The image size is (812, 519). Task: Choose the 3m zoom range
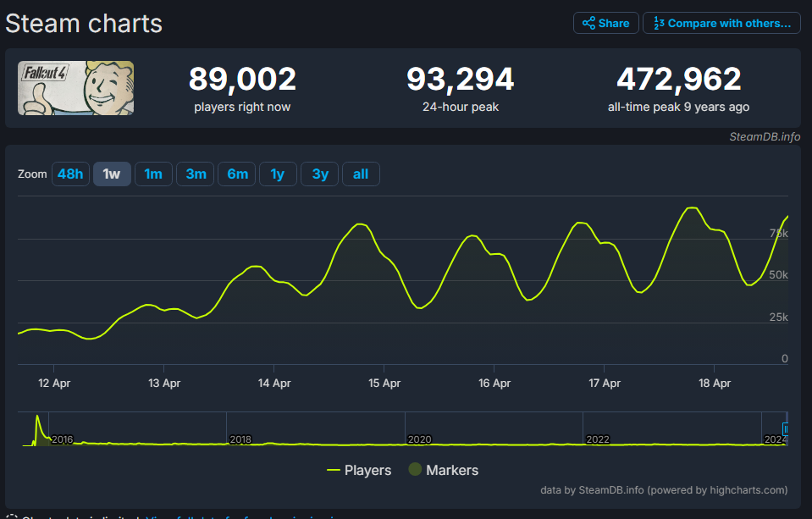click(x=196, y=174)
